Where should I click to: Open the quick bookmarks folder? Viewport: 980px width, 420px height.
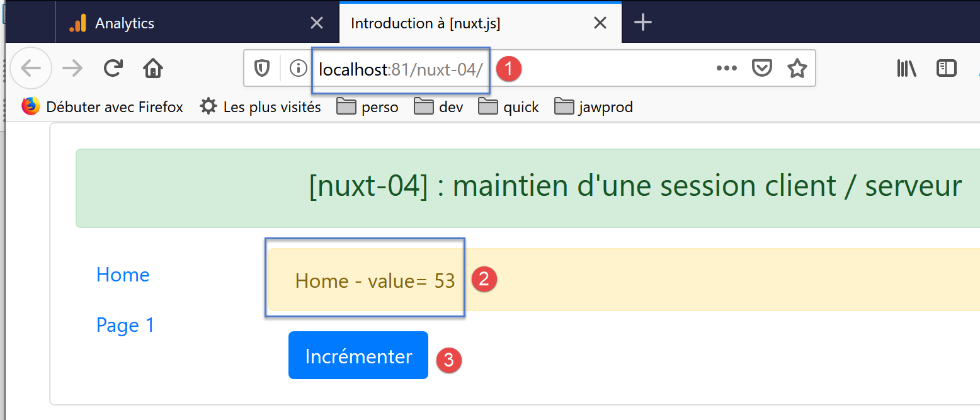pyautogui.click(x=509, y=107)
